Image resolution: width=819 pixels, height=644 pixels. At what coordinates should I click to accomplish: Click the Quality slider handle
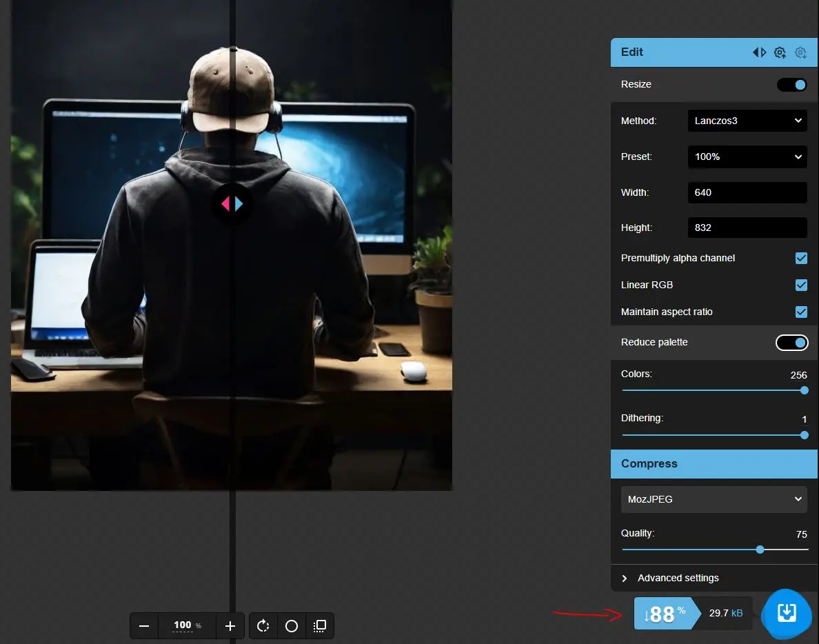(x=760, y=550)
